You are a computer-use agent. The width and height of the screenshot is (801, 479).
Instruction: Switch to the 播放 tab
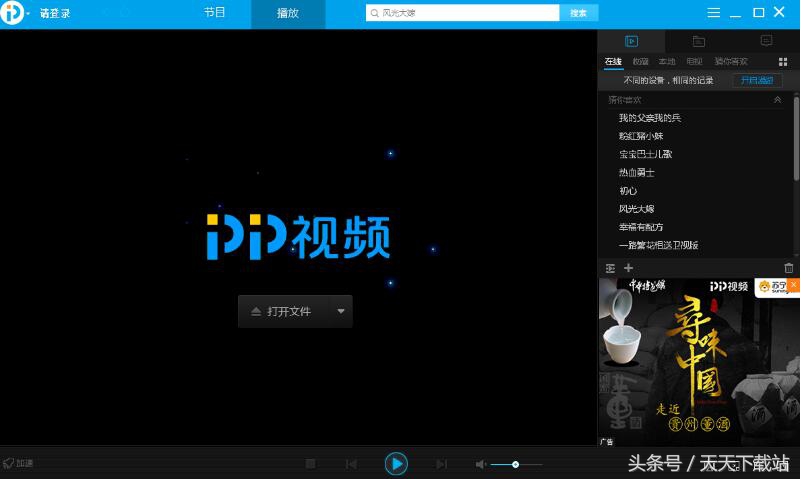click(288, 13)
